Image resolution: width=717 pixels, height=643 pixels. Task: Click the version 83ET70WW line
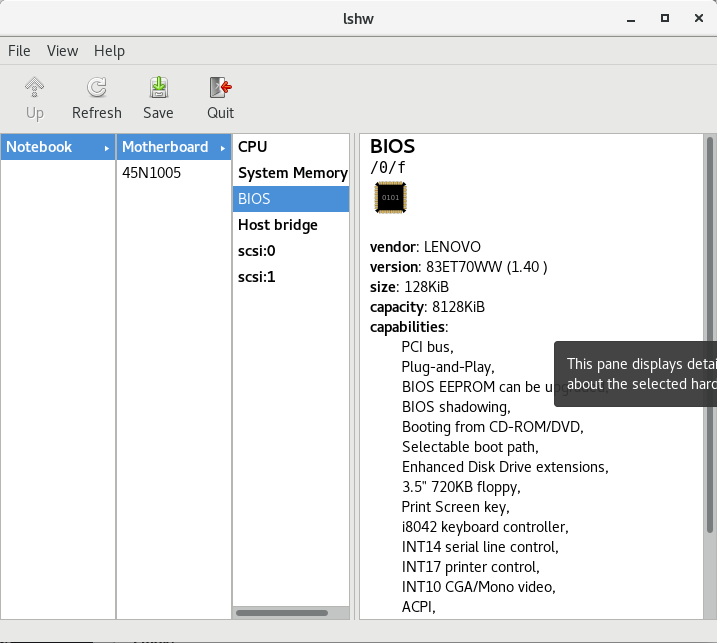(459, 267)
